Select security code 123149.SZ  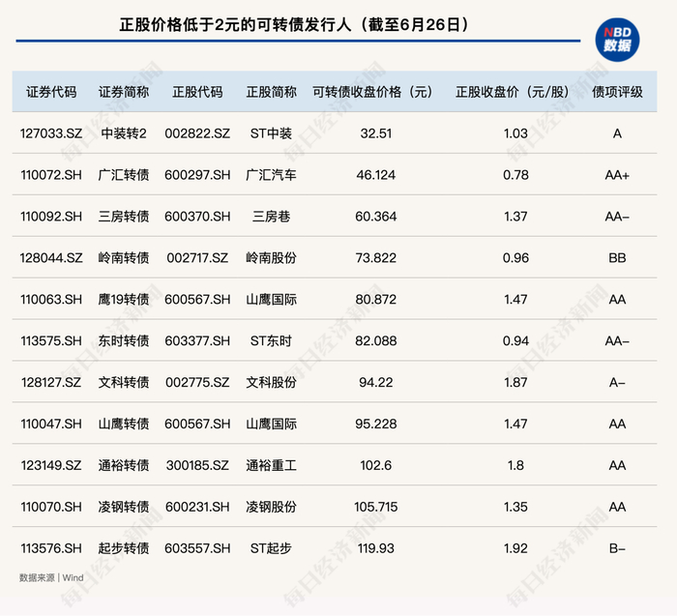51,465
